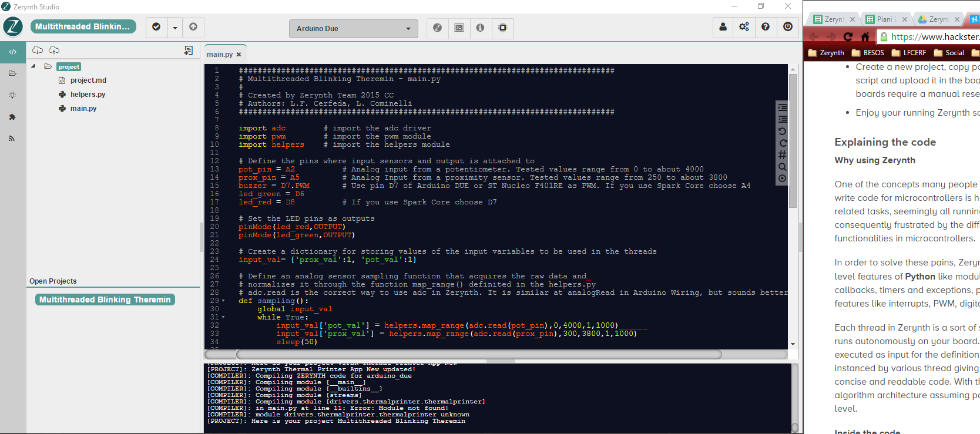Open the examples lightbulb sidebar icon

12,95
